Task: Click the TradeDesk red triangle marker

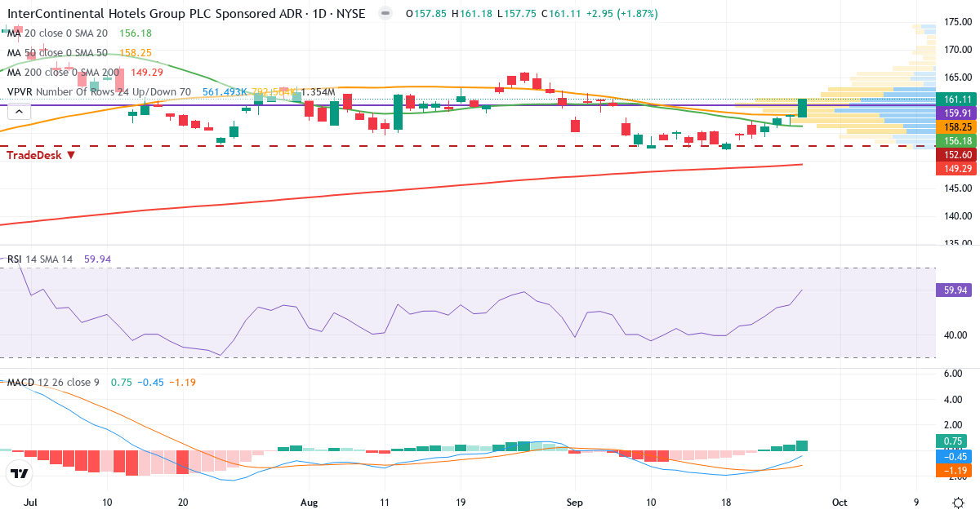Action: click(x=71, y=155)
